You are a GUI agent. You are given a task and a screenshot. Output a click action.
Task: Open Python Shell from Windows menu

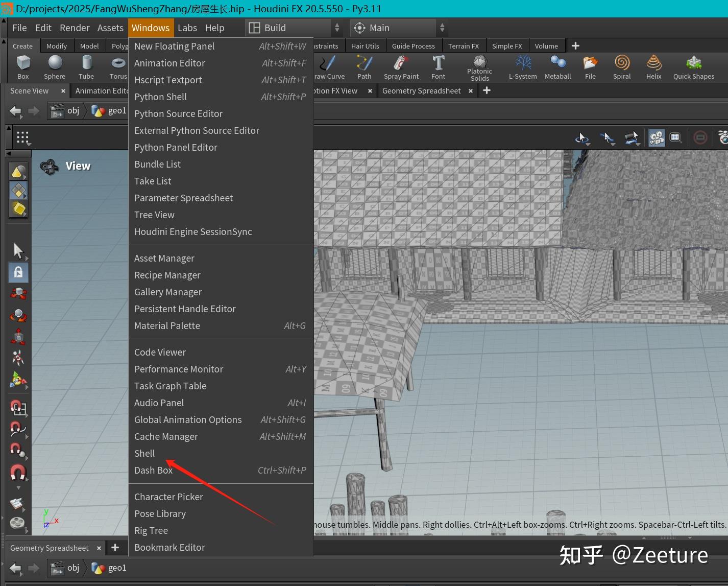pyautogui.click(x=160, y=97)
